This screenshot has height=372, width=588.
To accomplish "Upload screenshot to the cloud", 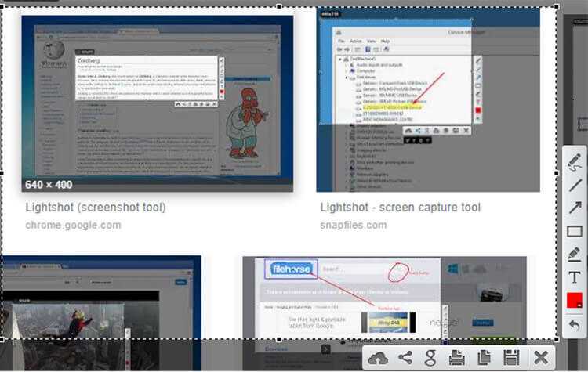I will tap(378, 358).
